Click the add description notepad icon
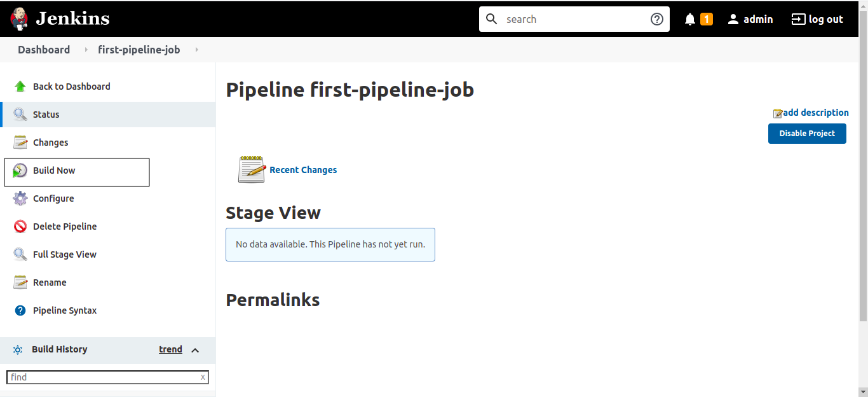The height and width of the screenshot is (397, 868). (778, 113)
